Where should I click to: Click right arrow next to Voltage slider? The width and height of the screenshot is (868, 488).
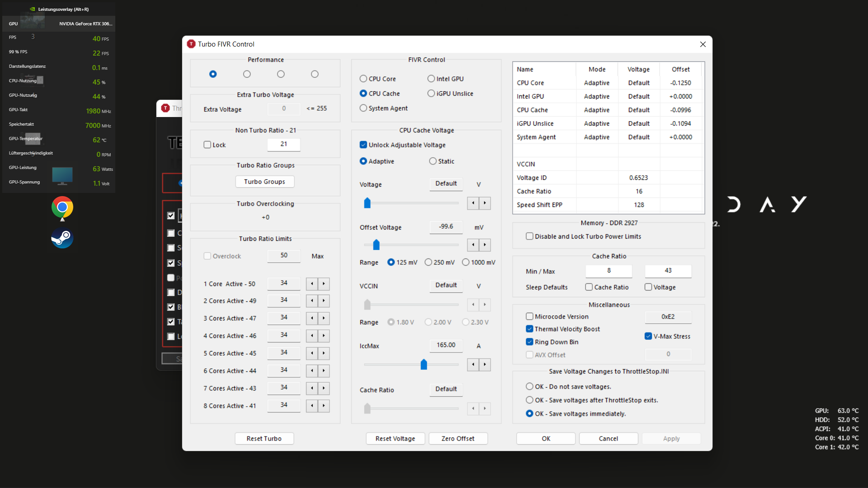485,203
